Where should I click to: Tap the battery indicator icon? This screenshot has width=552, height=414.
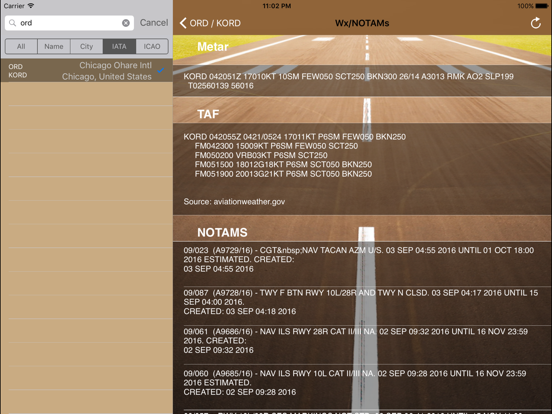coord(542,6)
